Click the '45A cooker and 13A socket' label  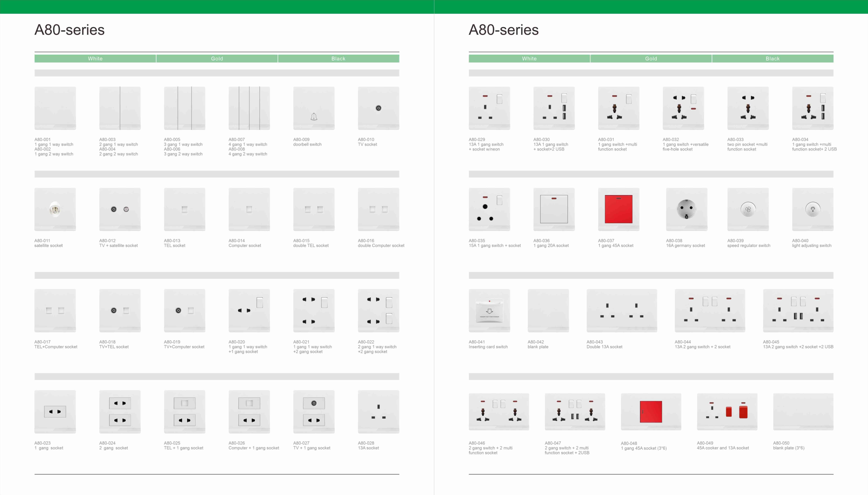pos(723,448)
